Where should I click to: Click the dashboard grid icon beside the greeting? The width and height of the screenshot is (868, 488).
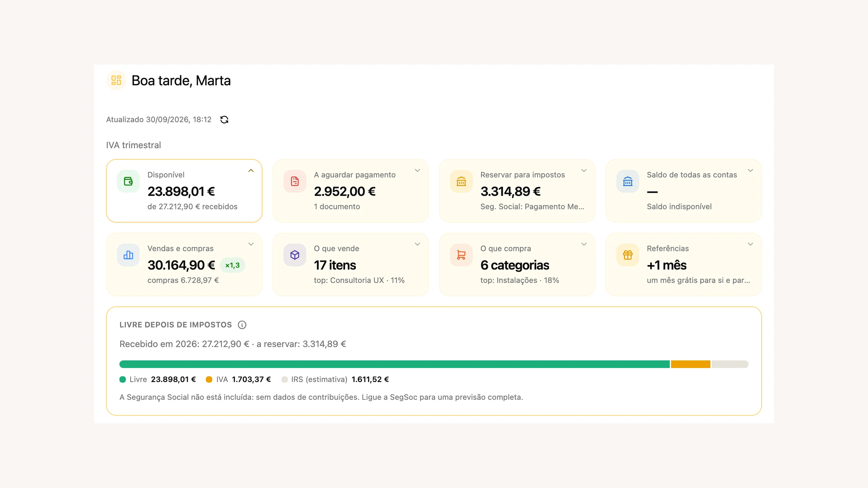tap(116, 80)
